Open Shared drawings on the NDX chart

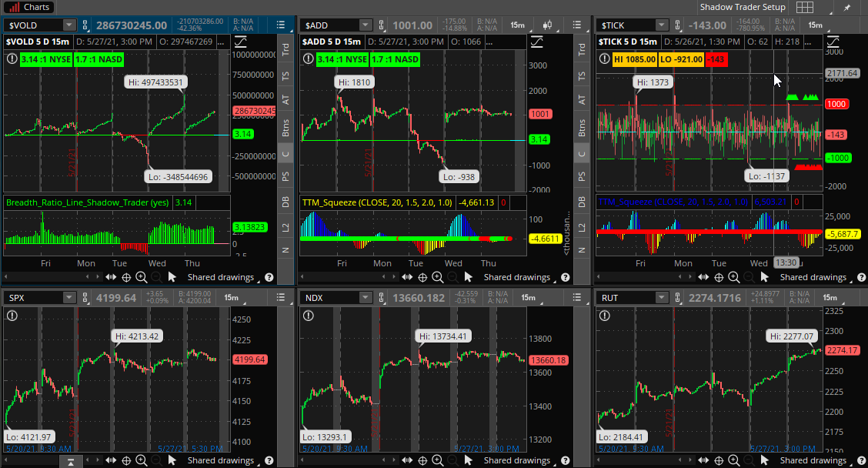517,460
